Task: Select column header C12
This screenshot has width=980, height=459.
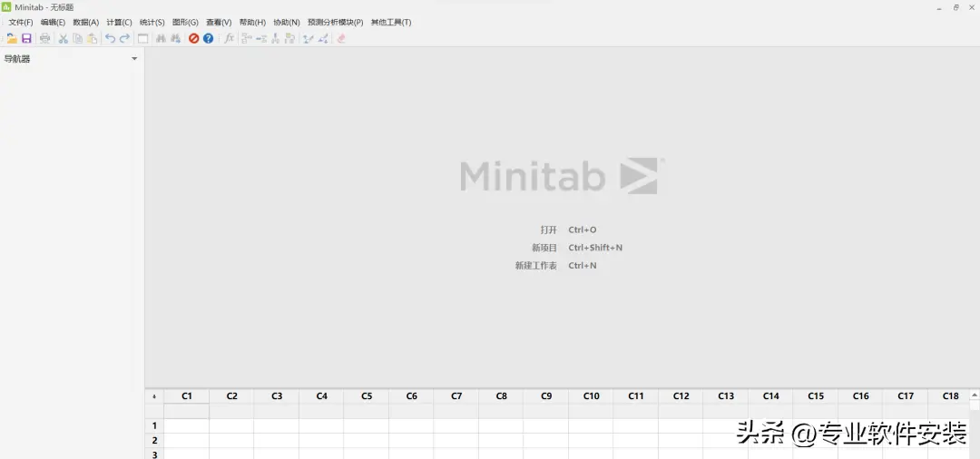Action: [681, 396]
